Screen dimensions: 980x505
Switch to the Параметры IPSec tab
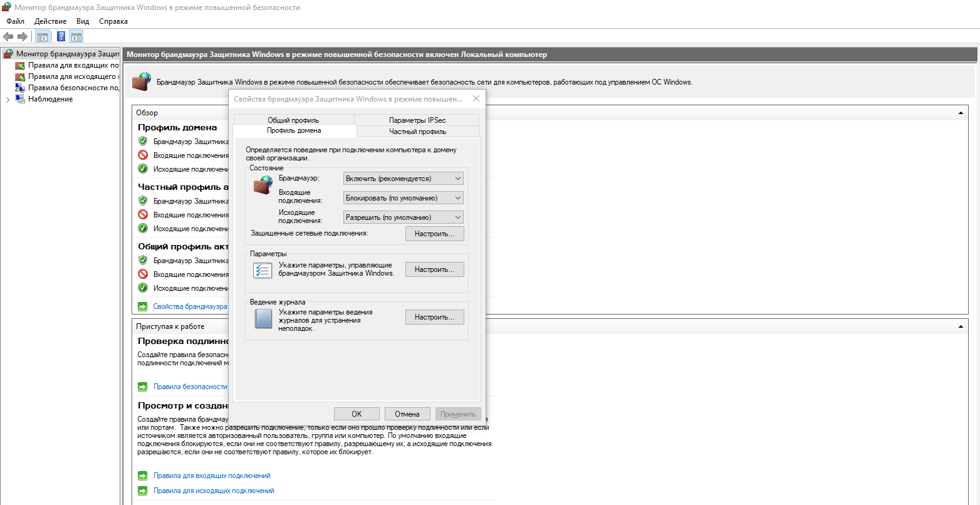pyautogui.click(x=417, y=120)
